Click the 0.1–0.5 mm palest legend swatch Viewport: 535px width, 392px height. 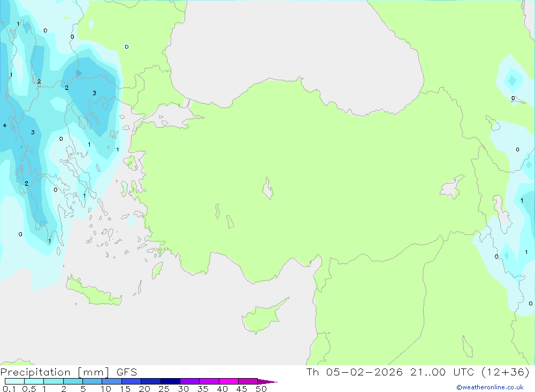[x=14, y=381]
